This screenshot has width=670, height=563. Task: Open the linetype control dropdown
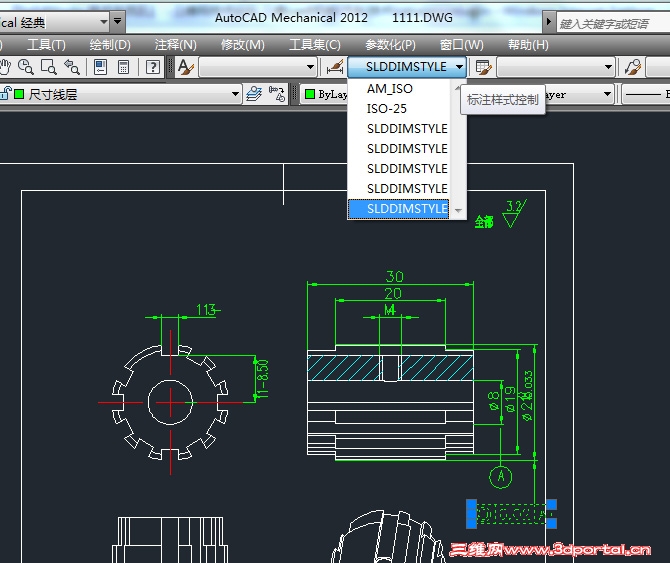tap(607, 94)
